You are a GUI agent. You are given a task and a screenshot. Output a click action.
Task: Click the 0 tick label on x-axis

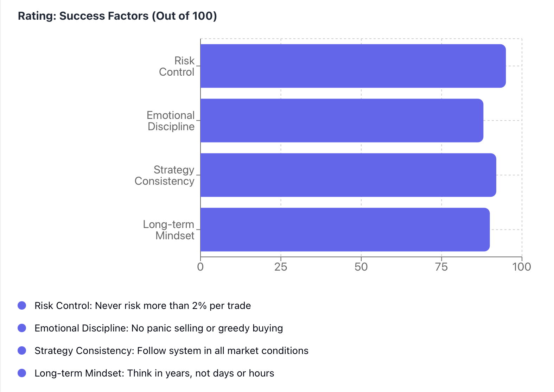point(200,267)
